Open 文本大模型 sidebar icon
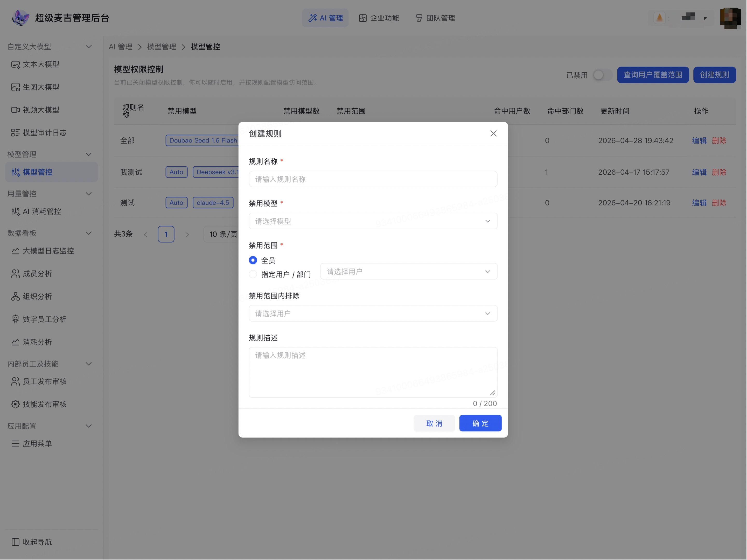Image resolution: width=747 pixels, height=560 pixels. click(x=16, y=65)
